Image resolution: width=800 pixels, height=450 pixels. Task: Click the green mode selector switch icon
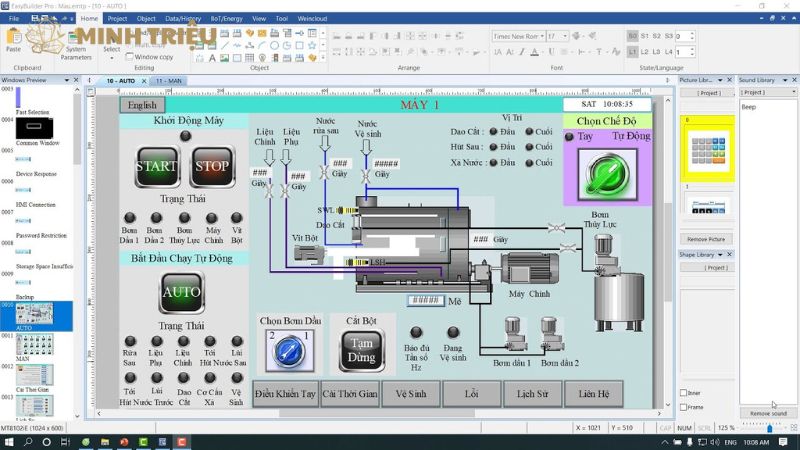click(607, 173)
